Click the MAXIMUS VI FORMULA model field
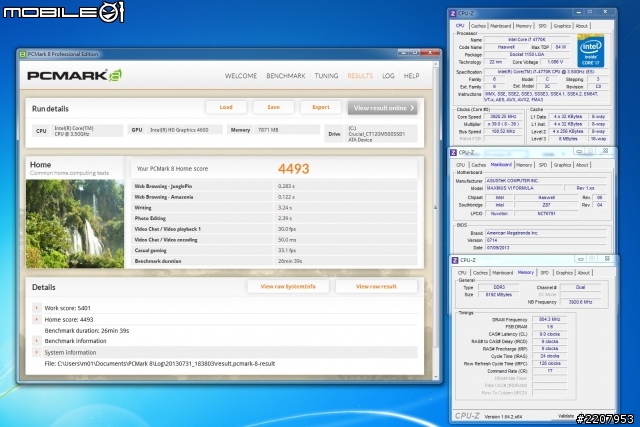The image size is (640, 427). [523, 188]
